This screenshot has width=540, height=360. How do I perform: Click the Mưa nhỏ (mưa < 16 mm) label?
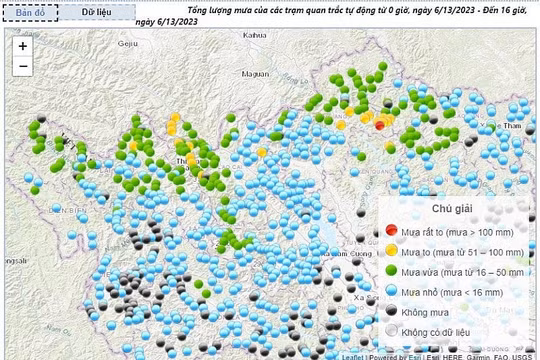(452, 293)
